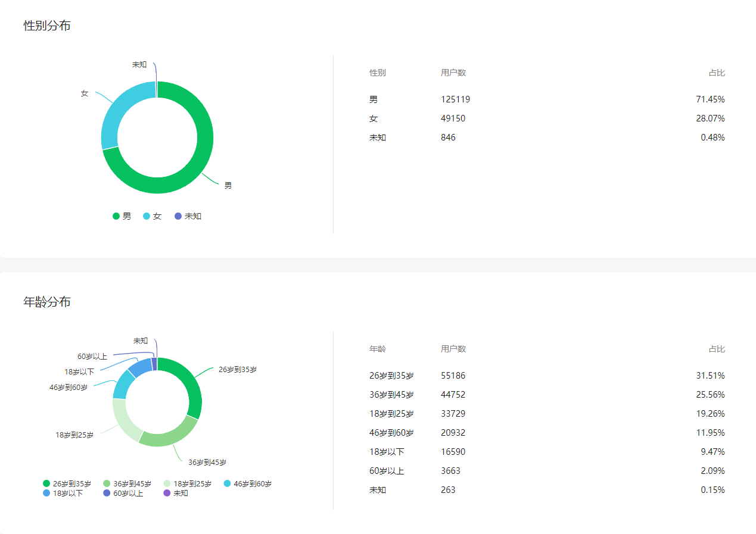Click the 男 callout label beside gender donut
This screenshot has height=534, width=756.
[228, 186]
